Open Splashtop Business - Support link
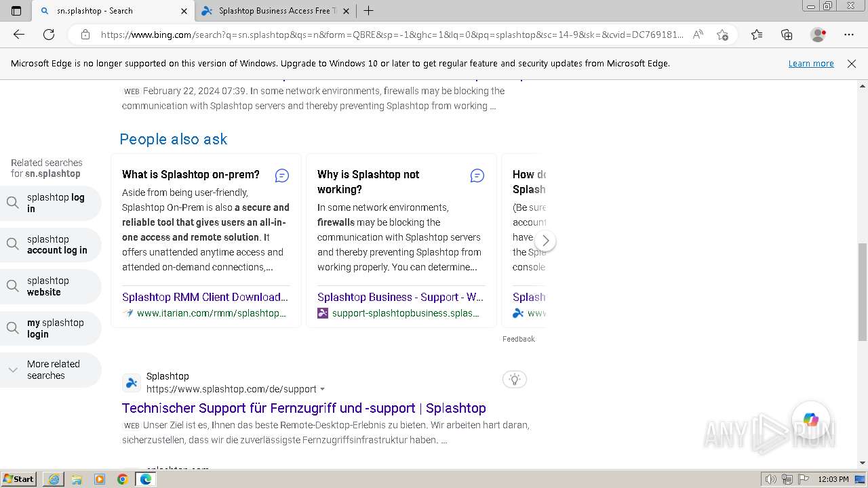The image size is (868, 488). [400, 297]
